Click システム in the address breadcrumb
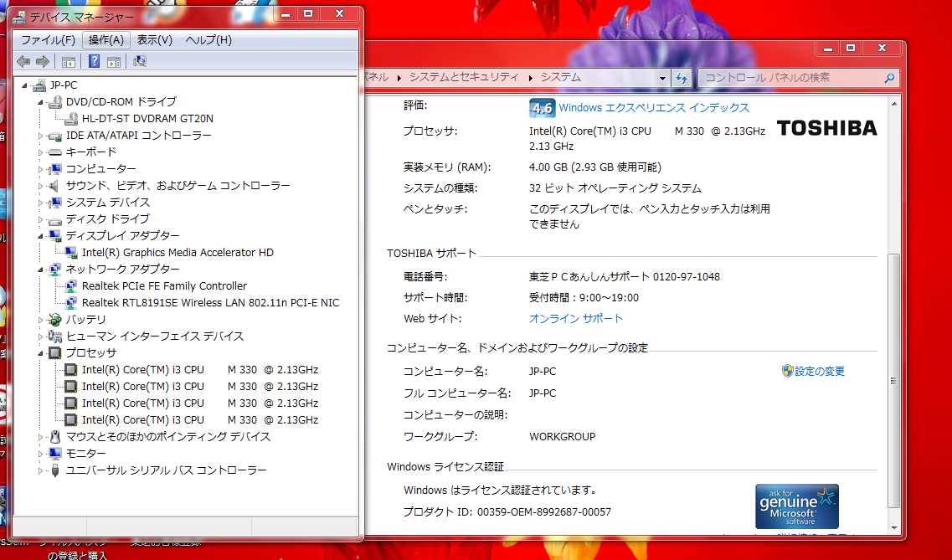 560,77
